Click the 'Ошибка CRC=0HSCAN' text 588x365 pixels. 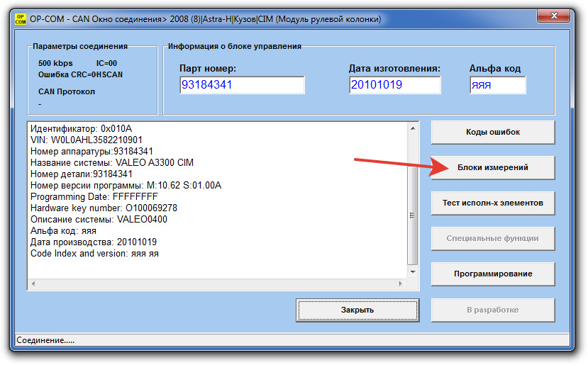(x=80, y=74)
